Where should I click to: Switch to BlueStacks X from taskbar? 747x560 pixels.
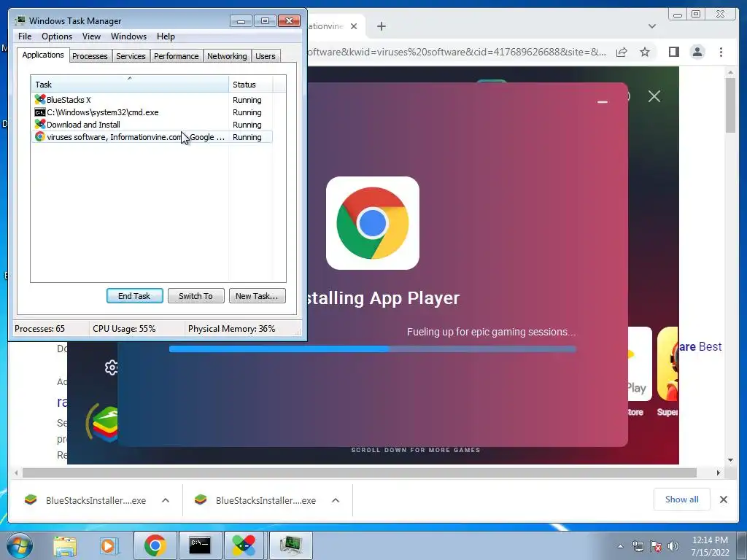pos(244,545)
